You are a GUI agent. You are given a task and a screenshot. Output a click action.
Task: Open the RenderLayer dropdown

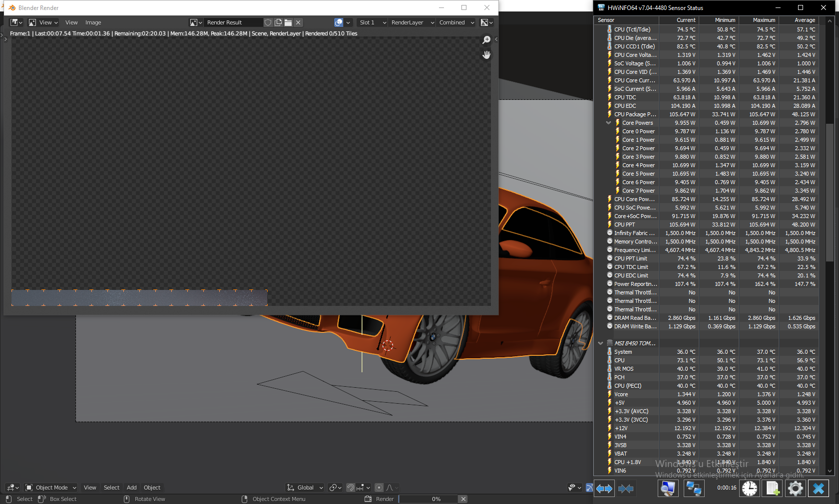412,22
